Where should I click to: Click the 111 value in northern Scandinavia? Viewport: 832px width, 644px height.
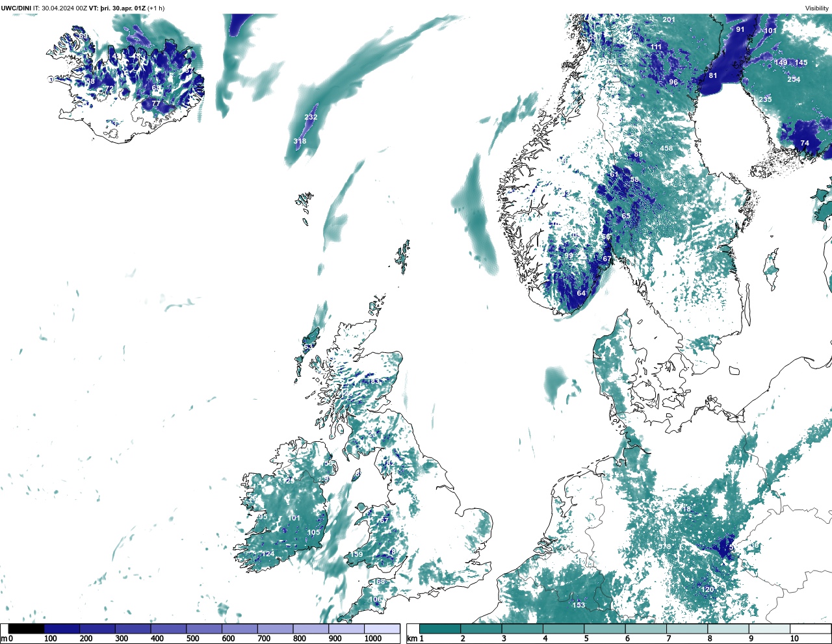pos(656,47)
